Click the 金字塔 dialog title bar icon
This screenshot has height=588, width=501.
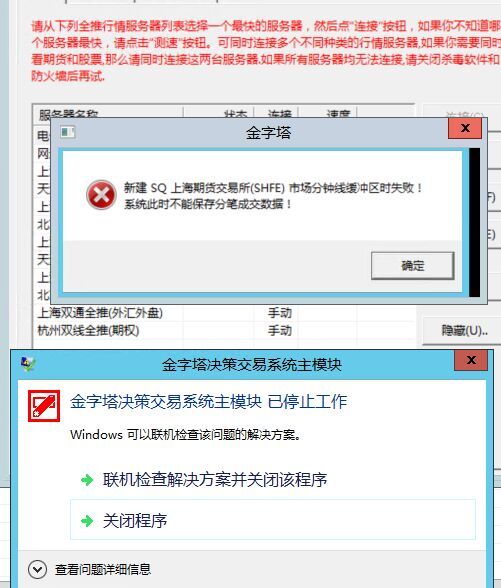pos(68,132)
